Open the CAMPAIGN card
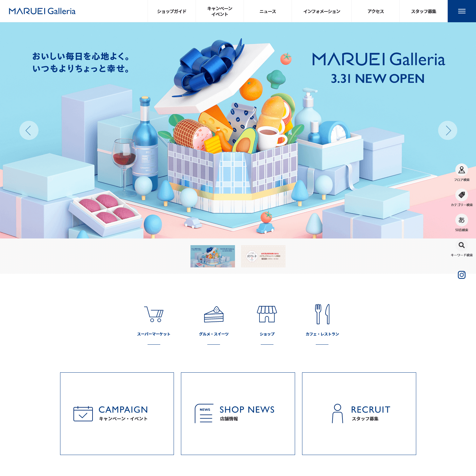Viewport: 476px width, 476px height. point(117,414)
